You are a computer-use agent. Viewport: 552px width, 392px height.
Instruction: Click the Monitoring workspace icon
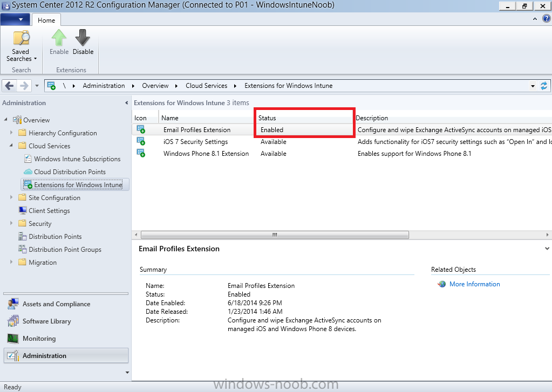(13, 338)
